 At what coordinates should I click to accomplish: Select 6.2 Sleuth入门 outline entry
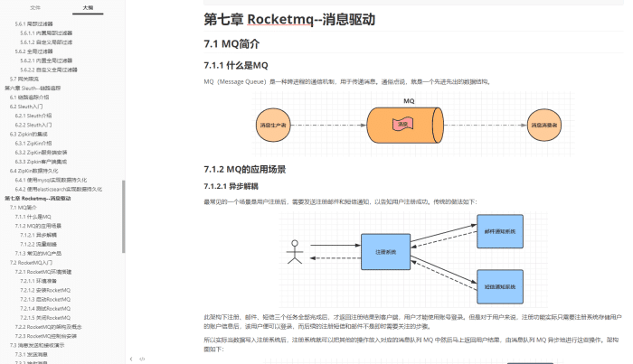pyautogui.click(x=26, y=107)
